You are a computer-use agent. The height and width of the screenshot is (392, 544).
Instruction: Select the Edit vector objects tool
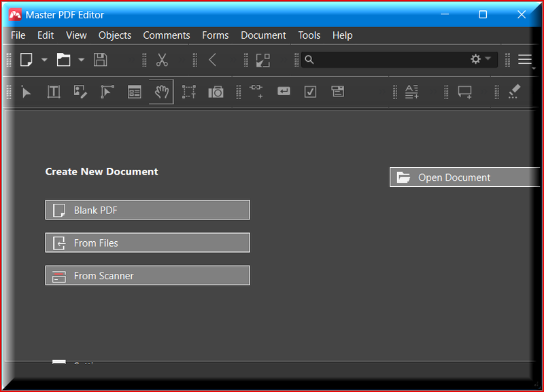[107, 92]
